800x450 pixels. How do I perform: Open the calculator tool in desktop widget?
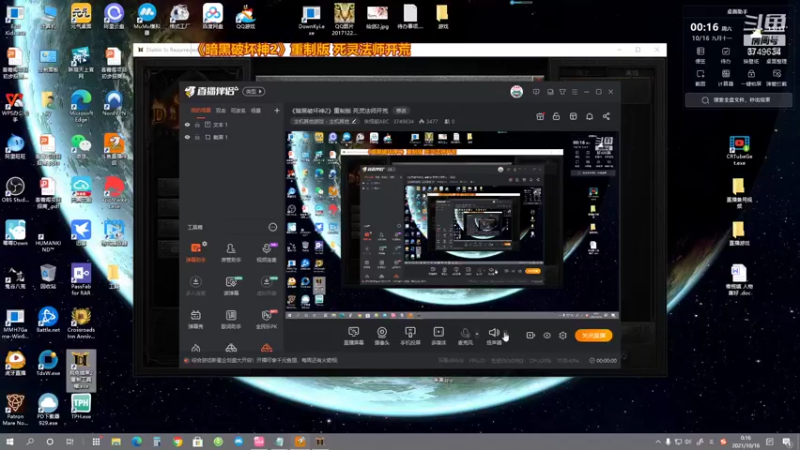[726, 77]
